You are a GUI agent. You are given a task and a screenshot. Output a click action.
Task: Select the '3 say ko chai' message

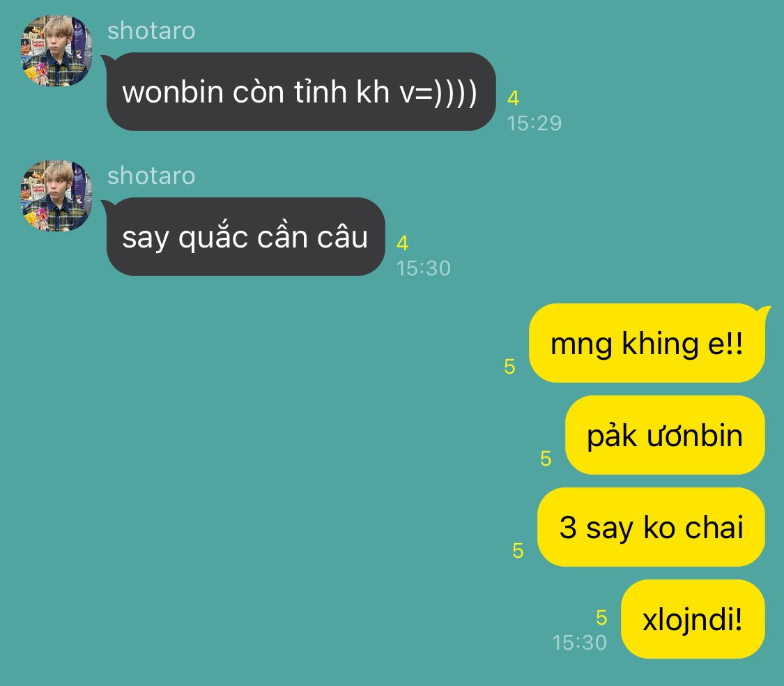[x=651, y=527]
